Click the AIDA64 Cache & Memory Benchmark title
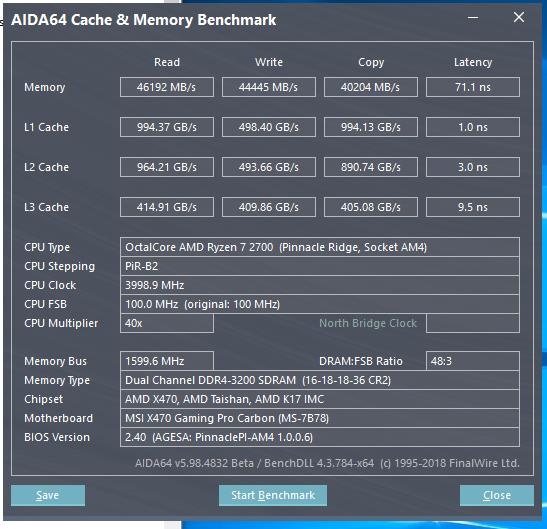This screenshot has height=529, width=547. pyautogui.click(x=143, y=20)
